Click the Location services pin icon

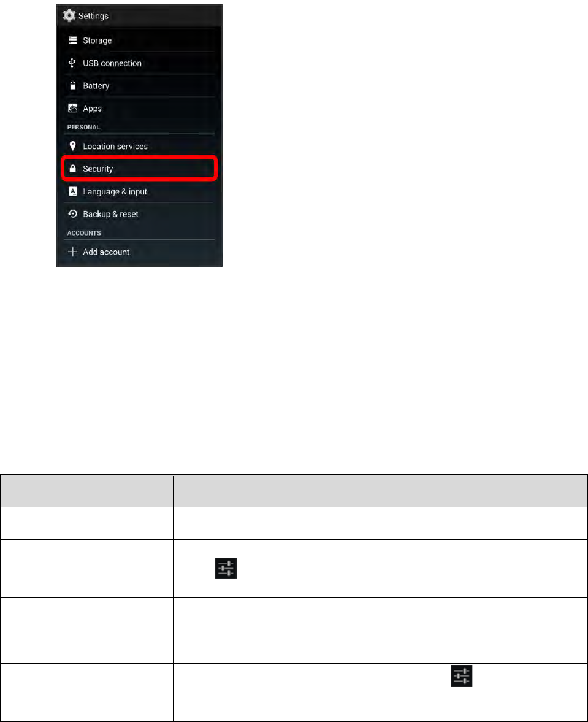coord(72,146)
